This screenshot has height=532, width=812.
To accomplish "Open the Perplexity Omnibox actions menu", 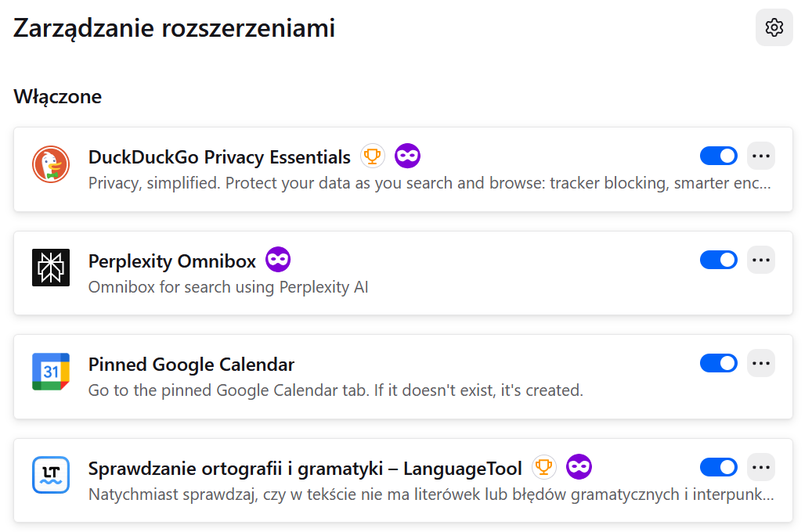I will point(760,259).
